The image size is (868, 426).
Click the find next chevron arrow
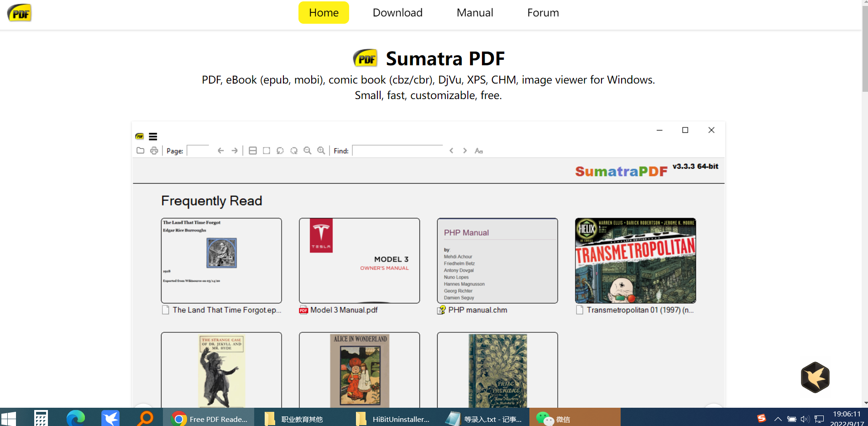[465, 151]
